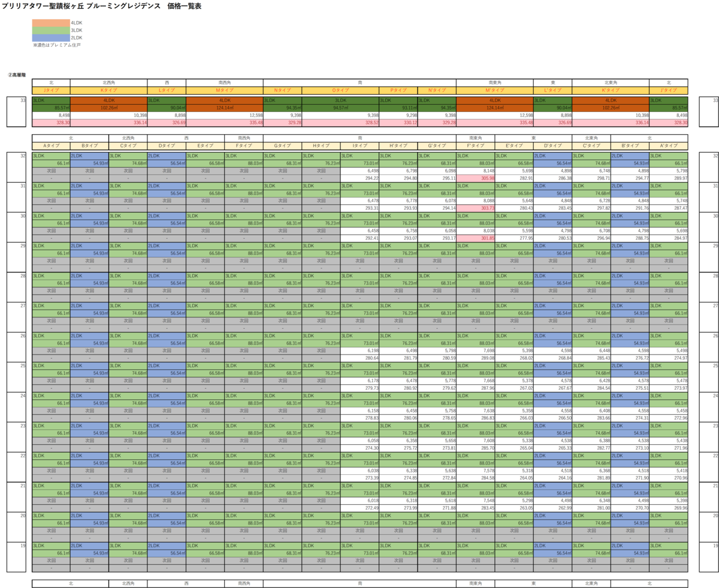Click the unit-price cell '285.70'
719x588 pixels.
coord(476,448)
